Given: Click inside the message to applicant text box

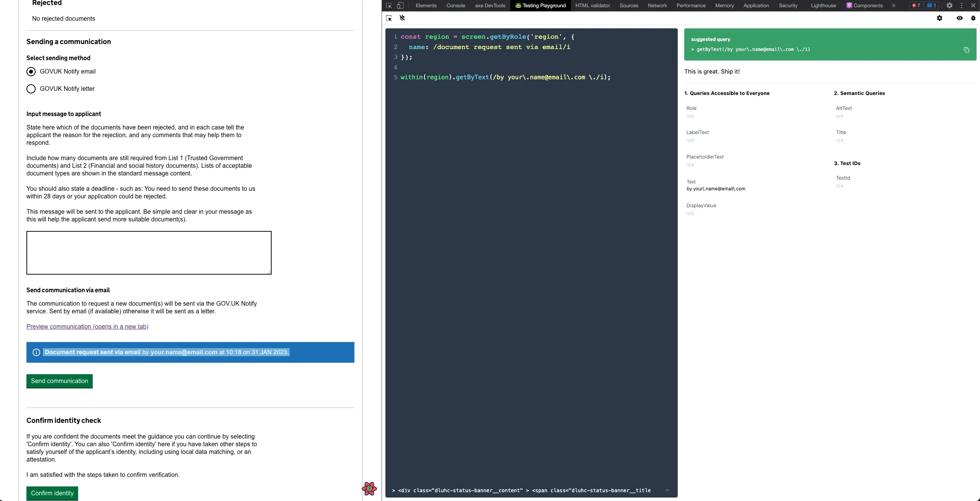Looking at the screenshot, I should (149, 252).
